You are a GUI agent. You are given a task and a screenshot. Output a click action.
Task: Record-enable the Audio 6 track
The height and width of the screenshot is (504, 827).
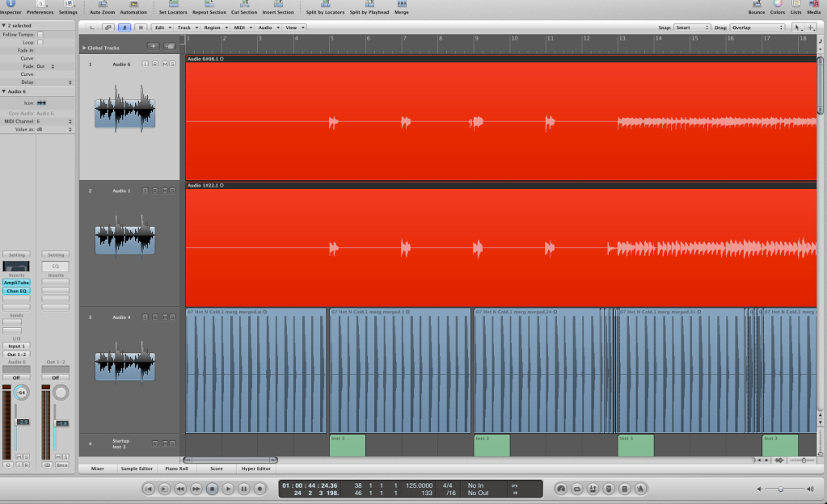pos(155,64)
